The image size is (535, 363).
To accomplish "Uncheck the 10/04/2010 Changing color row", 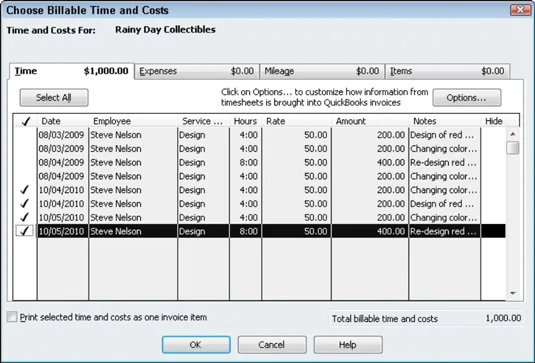I will [x=25, y=190].
